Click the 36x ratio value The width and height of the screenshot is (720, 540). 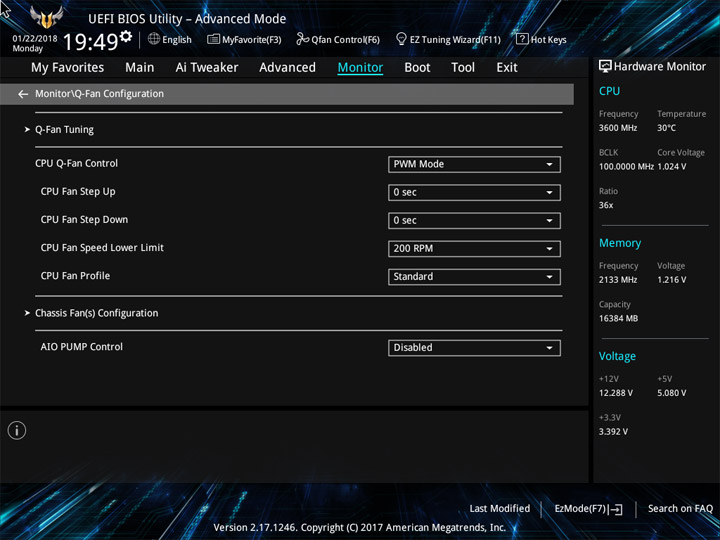pyautogui.click(x=606, y=205)
